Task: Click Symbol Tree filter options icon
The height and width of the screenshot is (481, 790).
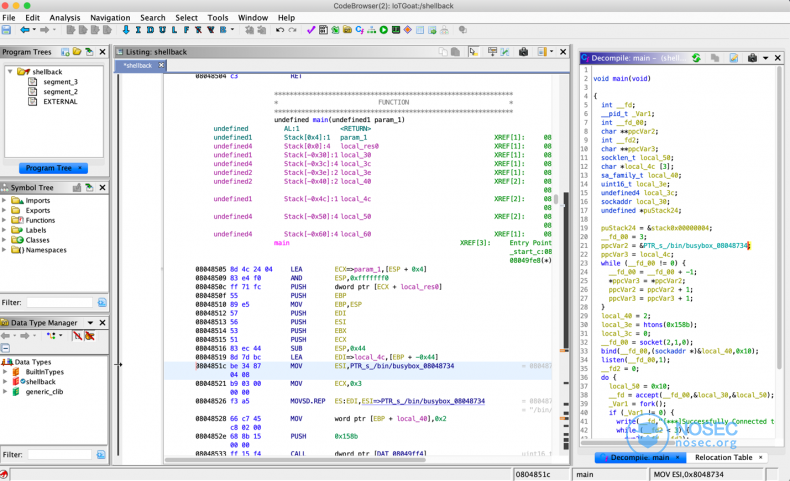Action: click(102, 303)
